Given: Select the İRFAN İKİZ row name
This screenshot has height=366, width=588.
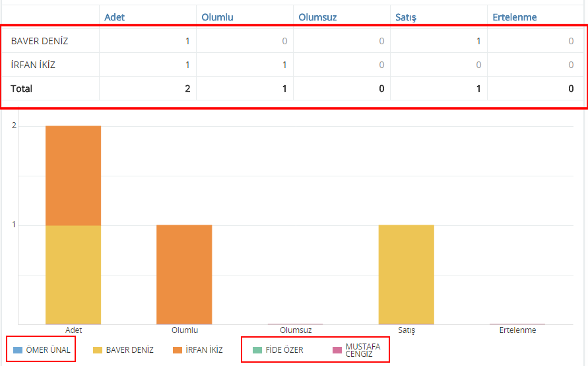Looking at the screenshot, I should pyautogui.click(x=33, y=65).
